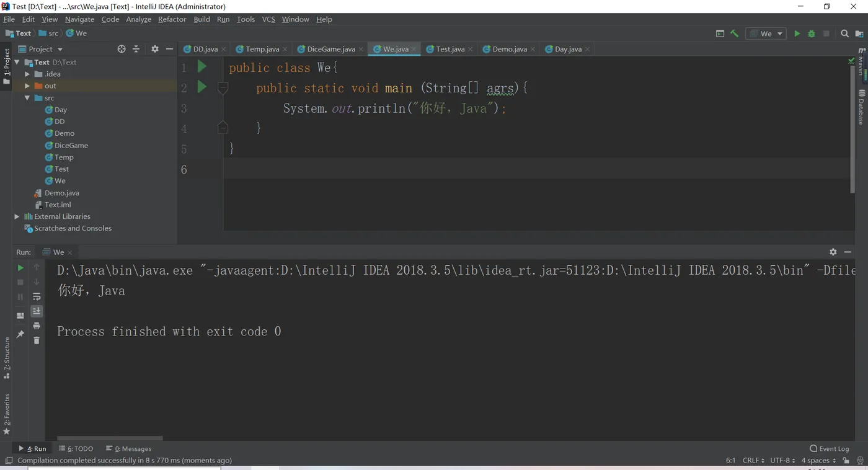Image resolution: width=868 pixels, height=470 pixels.
Task: Click the 6:1 caret position indicator
Action: (730, 460)
